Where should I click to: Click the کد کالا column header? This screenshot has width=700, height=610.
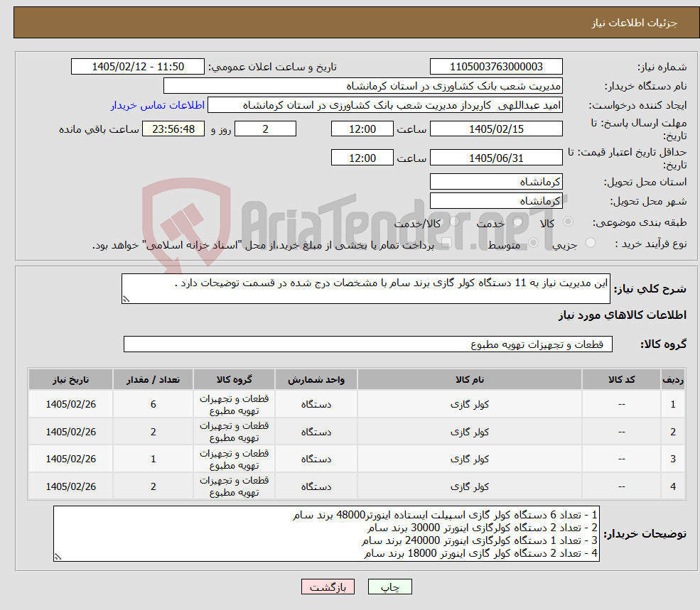click(621, 379)
